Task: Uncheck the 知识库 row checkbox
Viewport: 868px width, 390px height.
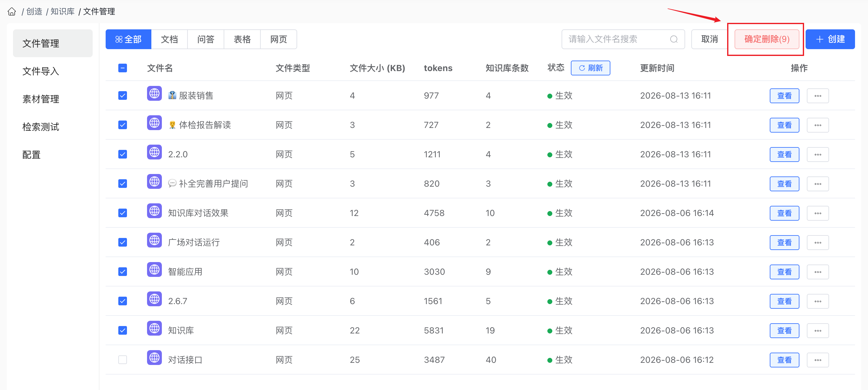Action: pos(123,330)
